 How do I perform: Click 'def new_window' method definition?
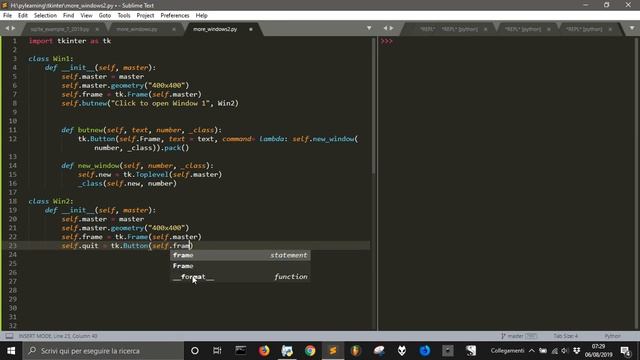[x=137, y=166]
